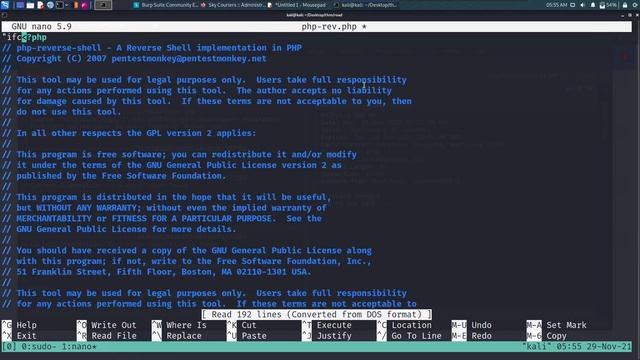The image size is (640, 360).
Task: Click the ^R Read File shortcut
Action: coord(107,336)
